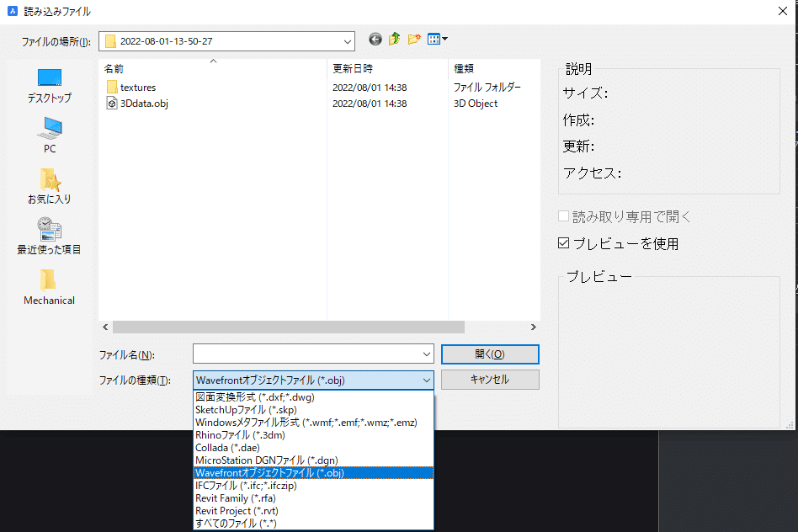This screenshot has height=532, width=798.
Task: Select the 3Ddata.obj file
Action: (142, 103)
